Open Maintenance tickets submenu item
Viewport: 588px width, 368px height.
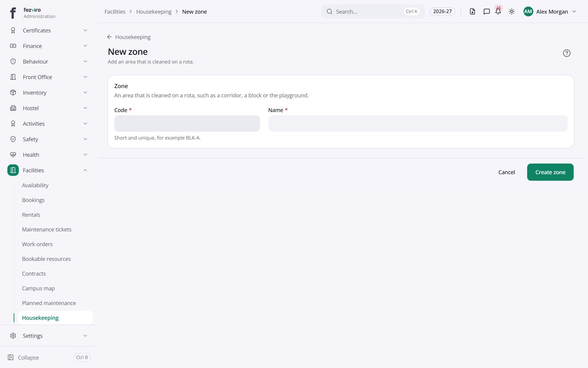coord(47,230)
